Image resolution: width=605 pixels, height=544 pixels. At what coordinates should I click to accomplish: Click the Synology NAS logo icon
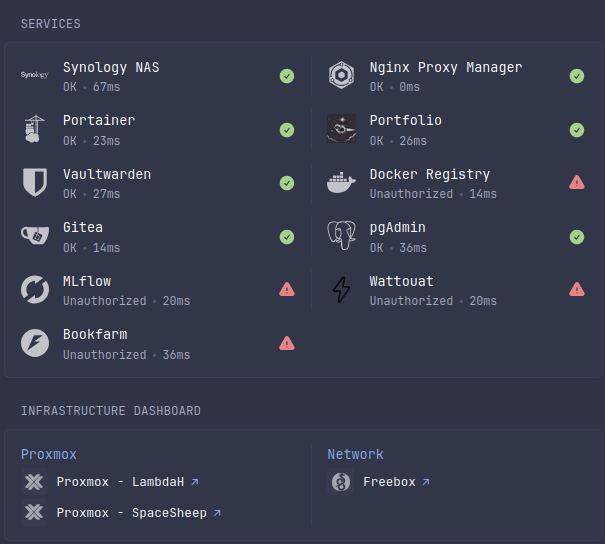tap(35, 75)
